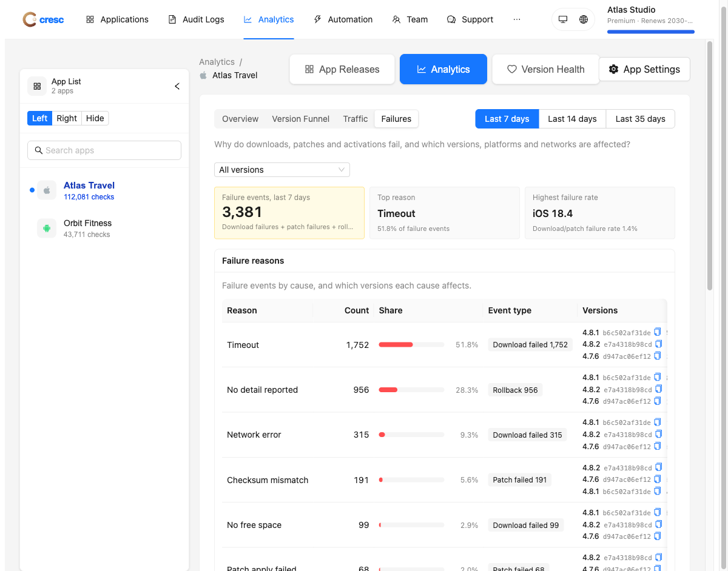Screen dimensions: 728x571
Task: Click the Search apps input field
Action: pos(104,150)
